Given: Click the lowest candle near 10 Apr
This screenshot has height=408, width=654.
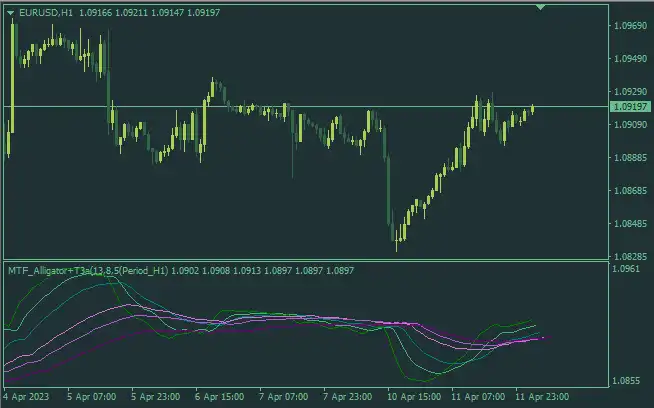Looking at the screenshot, I should click(396, 236).
